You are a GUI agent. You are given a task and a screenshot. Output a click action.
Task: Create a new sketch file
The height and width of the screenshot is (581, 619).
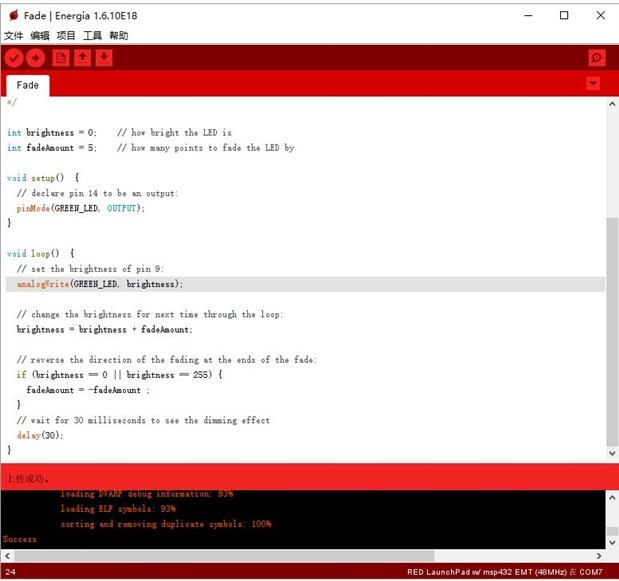point(61,58)
